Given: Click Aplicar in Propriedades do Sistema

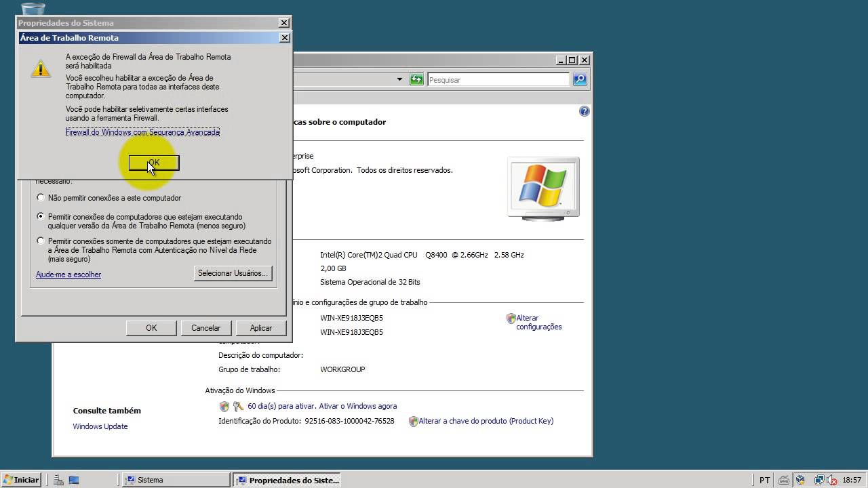Looking at the screenshot, I should point(261,328).
